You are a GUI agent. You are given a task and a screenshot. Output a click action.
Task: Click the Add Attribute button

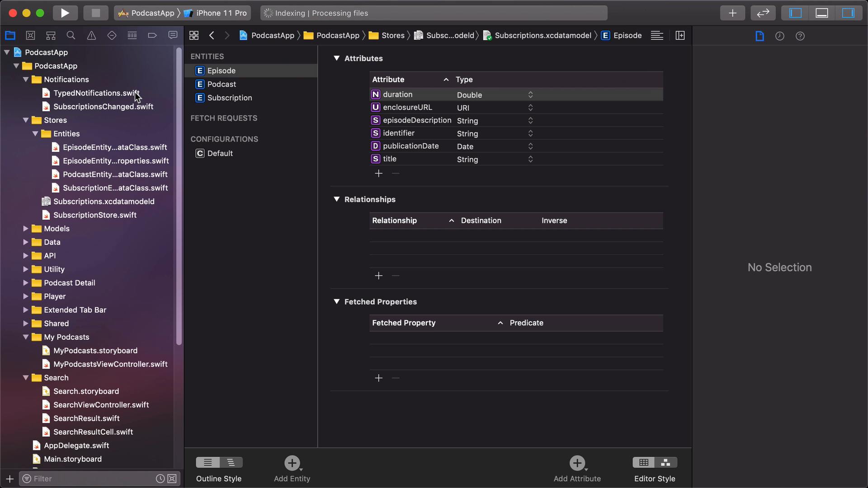[x=577, y=469]
